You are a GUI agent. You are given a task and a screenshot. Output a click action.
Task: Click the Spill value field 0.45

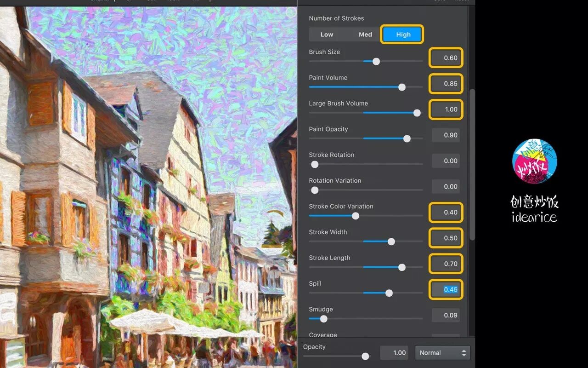[446, 290]
